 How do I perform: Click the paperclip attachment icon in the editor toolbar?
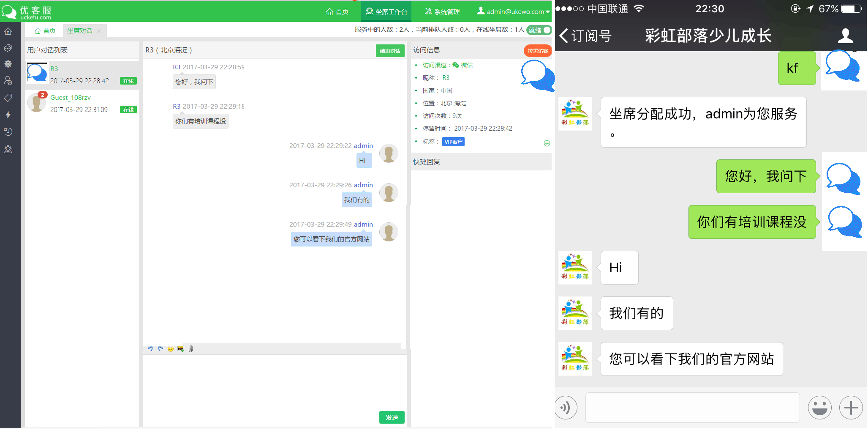click(191, 349)
